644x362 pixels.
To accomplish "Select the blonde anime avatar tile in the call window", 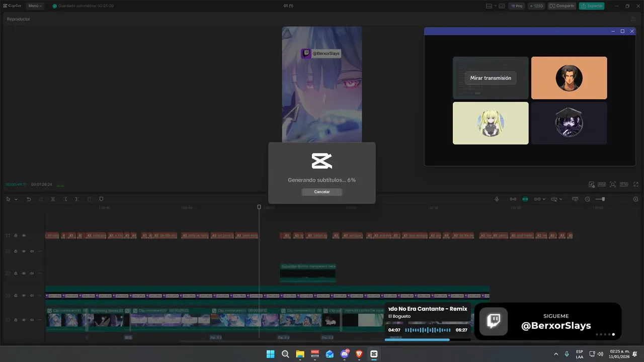I will 491,123.
